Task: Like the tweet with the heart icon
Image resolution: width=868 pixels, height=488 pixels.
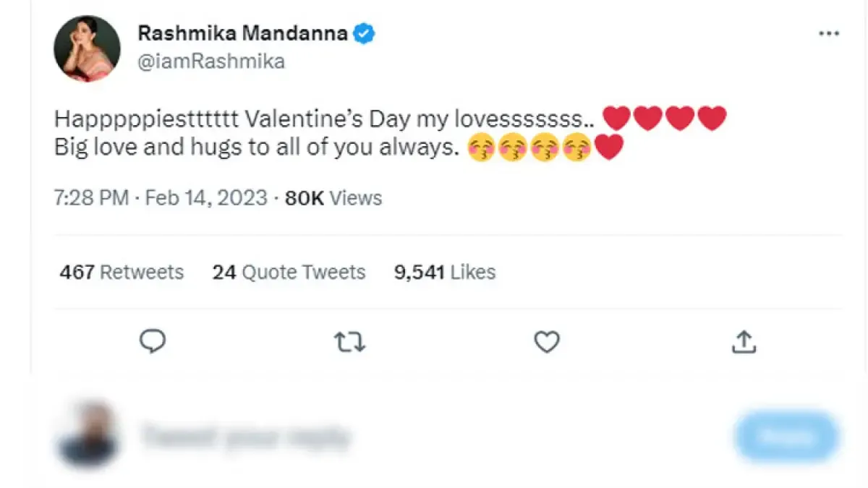Action: pos(547,342)
